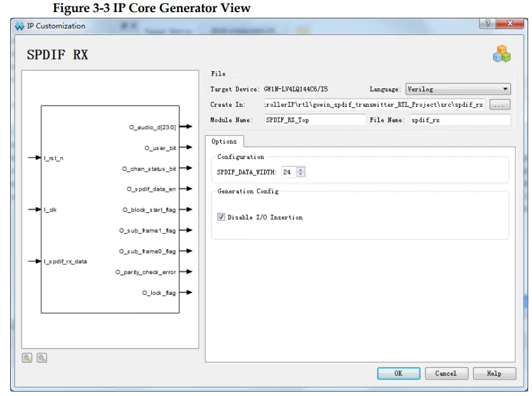Viewport: 532px width, 396px height.
Task: Select the O_user_bit port label
Action: 160,148
